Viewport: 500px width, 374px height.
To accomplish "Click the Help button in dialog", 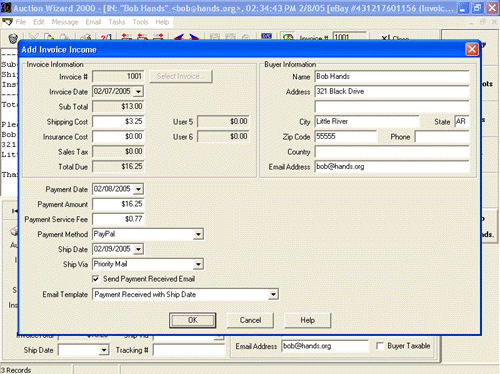I will [x=307, y=320].
